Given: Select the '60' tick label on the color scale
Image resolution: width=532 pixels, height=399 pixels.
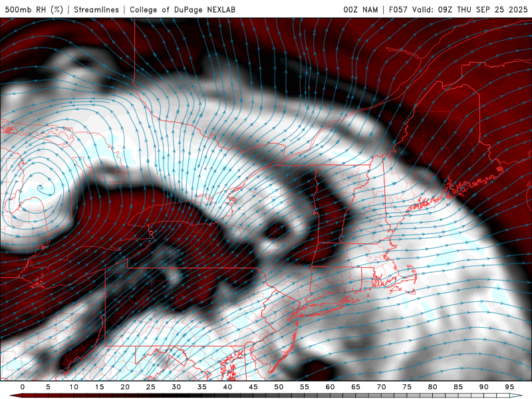Looking at the screenshot, I should [330, 387].
